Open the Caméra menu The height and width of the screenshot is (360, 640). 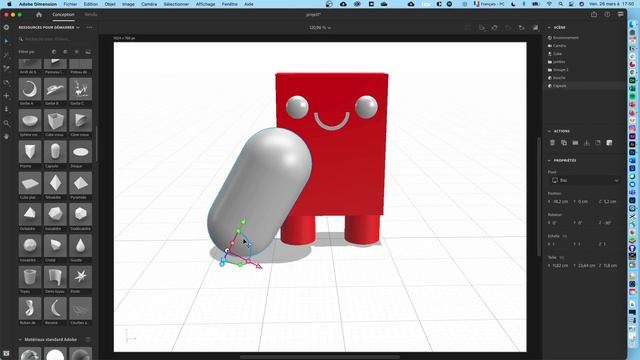point(149,4)
